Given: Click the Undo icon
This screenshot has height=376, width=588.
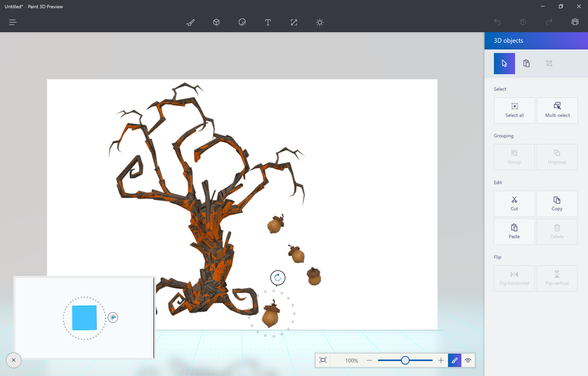Looking at the screenshot, I should [x=497, y=22].
